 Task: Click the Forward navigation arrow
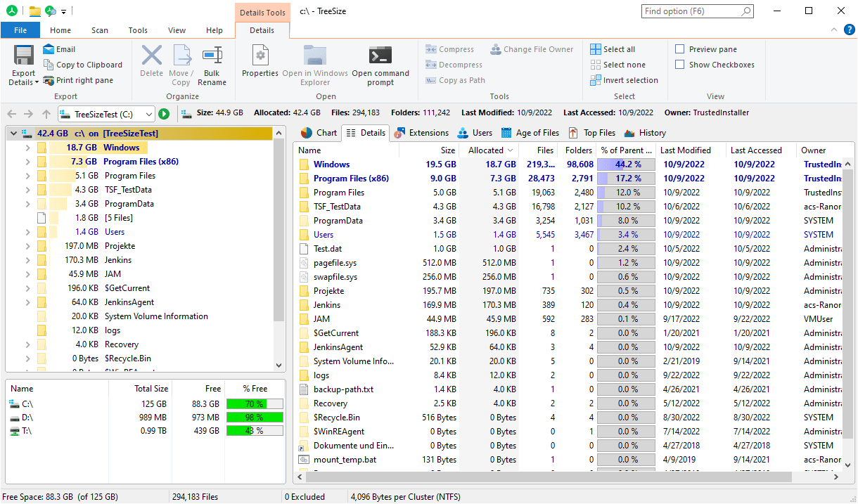(29, 114)
